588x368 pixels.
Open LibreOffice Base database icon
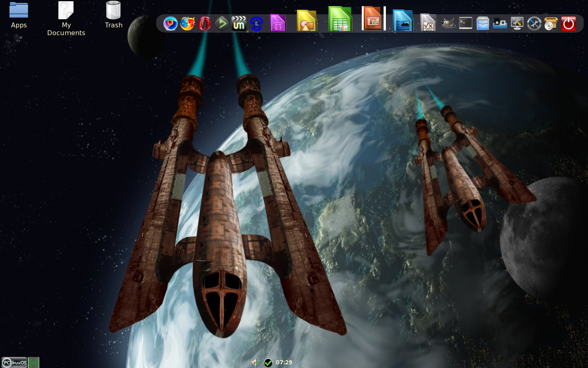[278, 23]
